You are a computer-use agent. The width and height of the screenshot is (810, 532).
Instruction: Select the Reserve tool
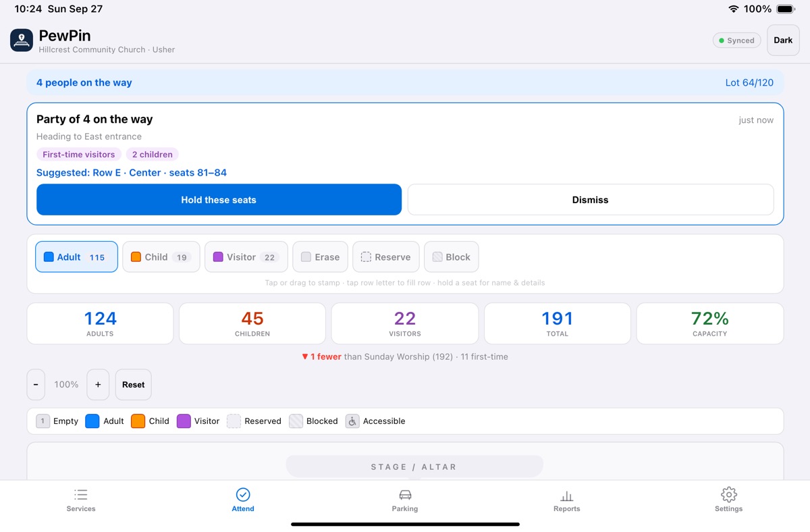[x=386, y=257]
